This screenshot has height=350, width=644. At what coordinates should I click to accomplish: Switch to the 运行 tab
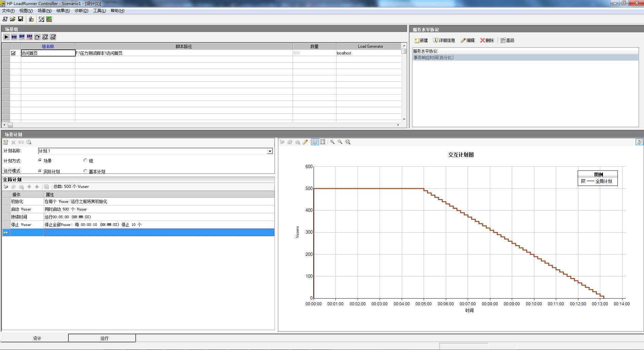pyautogui.click(x=102, y=338)
